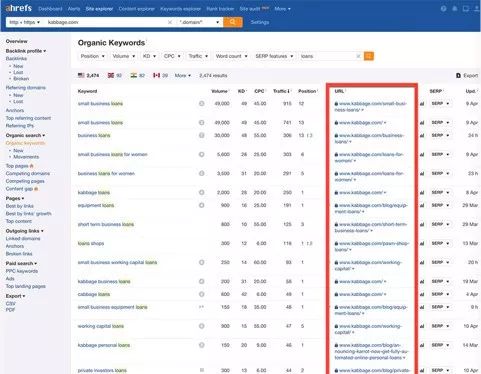The height and width of the screenshot is (374, 481).
Task: Open Content gap in the sidebar
Action: [19, 189]
